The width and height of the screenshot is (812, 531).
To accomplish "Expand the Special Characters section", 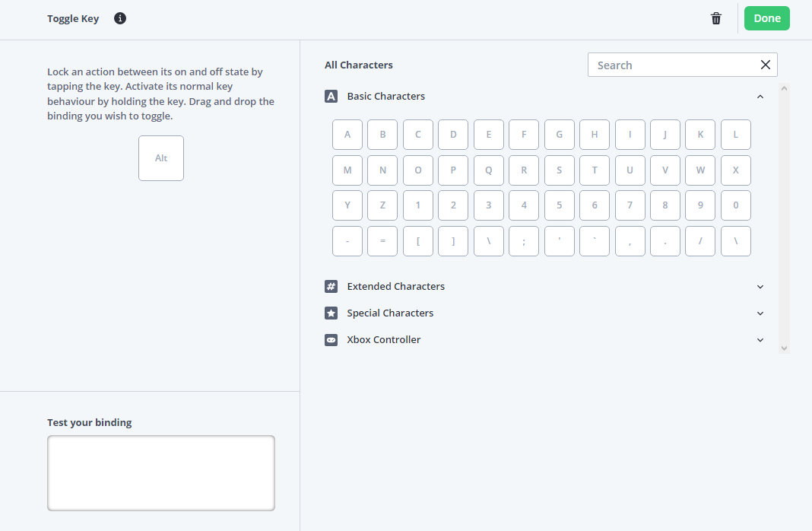I will [x=760, y=313].
